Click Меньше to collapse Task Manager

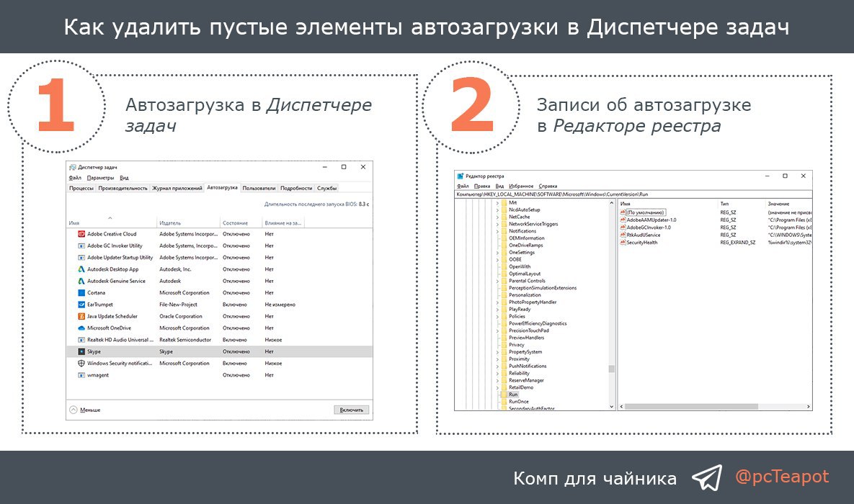coord(85,410)
